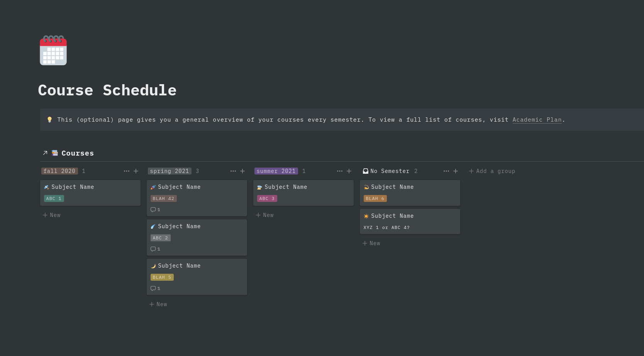Viewport: 644px width, 356px height.
Task: Add New card under No Semester
Action: (x=371, y=243)
